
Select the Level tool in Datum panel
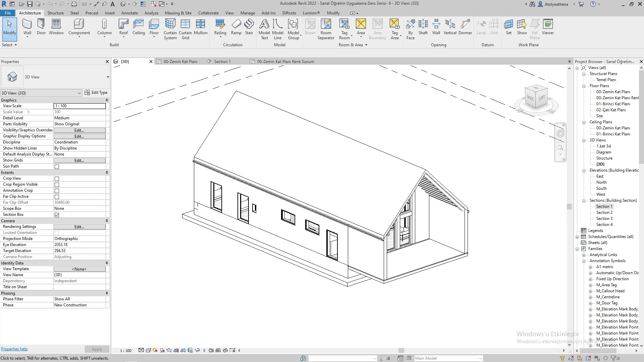point(481,27)
